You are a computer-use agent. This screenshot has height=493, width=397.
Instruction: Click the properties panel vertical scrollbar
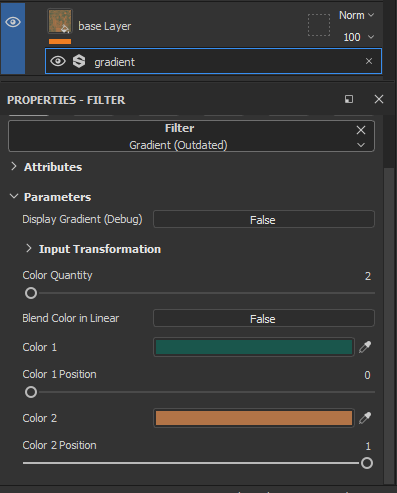tap(389, 325)
